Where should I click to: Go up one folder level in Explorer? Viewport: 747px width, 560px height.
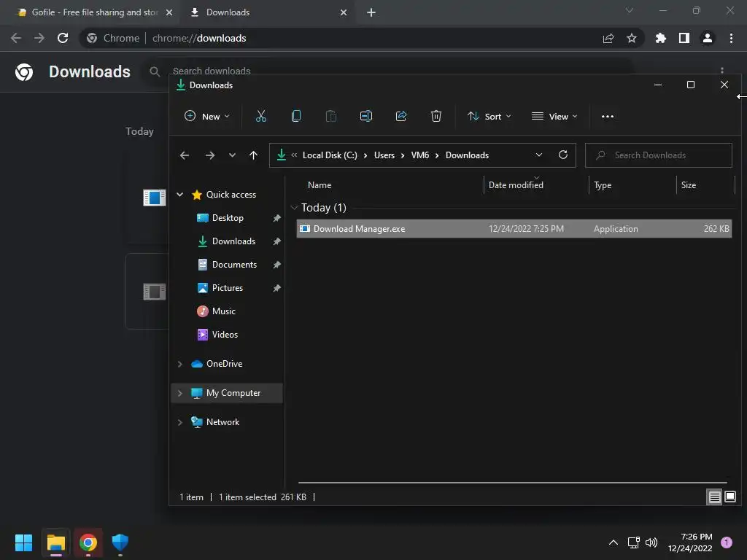click(x=253, y=155)
